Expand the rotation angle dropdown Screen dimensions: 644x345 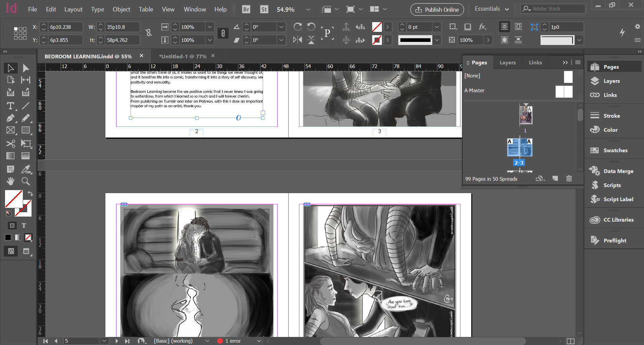(x=281, y=27)
